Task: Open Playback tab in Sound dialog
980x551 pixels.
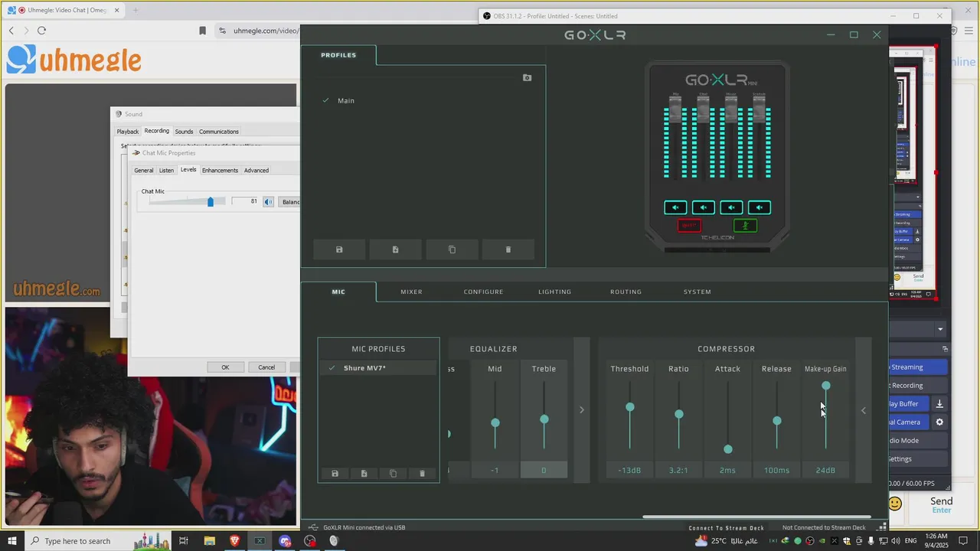Action: (x=127, y=132)
